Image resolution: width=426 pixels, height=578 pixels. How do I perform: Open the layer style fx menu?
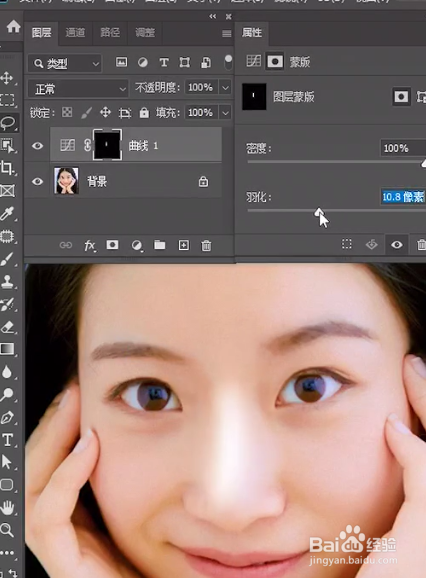(90, 246)
